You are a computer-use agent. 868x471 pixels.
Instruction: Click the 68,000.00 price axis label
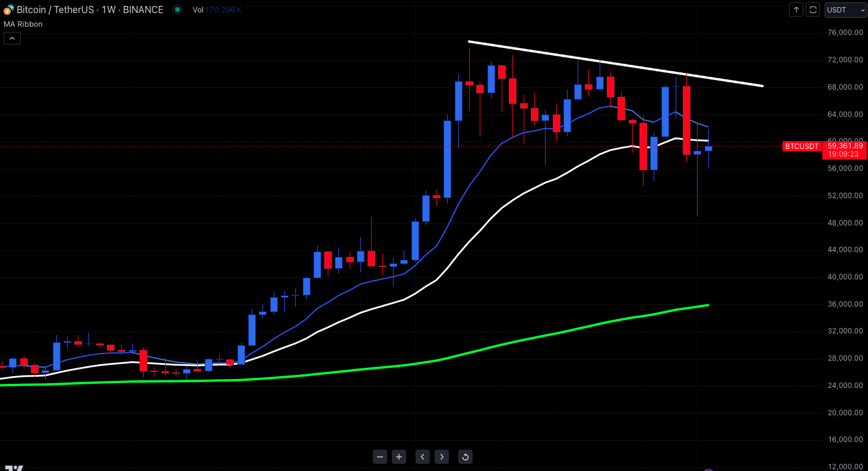845,87
